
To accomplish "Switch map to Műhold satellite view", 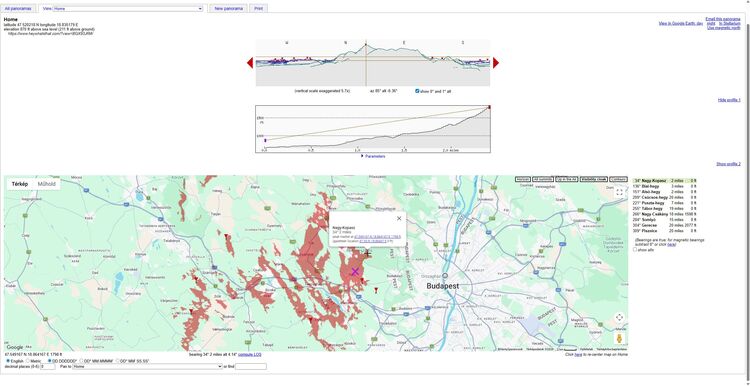I will pyautogui.click(x=46, y=184).
